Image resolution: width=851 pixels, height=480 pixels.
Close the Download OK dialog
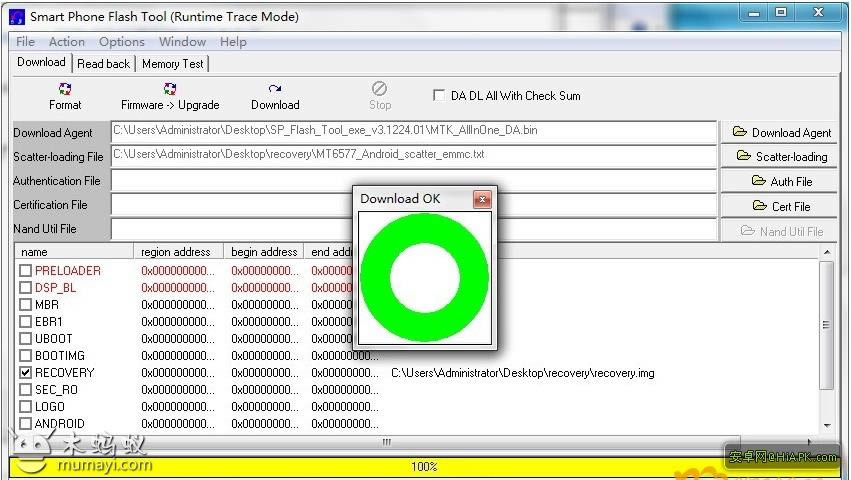tap(482, 199)
